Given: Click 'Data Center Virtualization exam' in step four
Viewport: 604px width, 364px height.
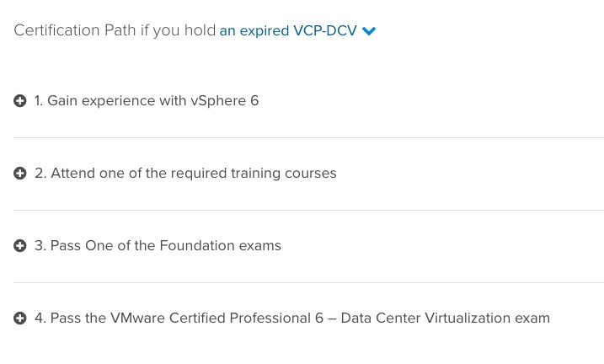Looking at the screenshot, I should click(x=446, y=318).
